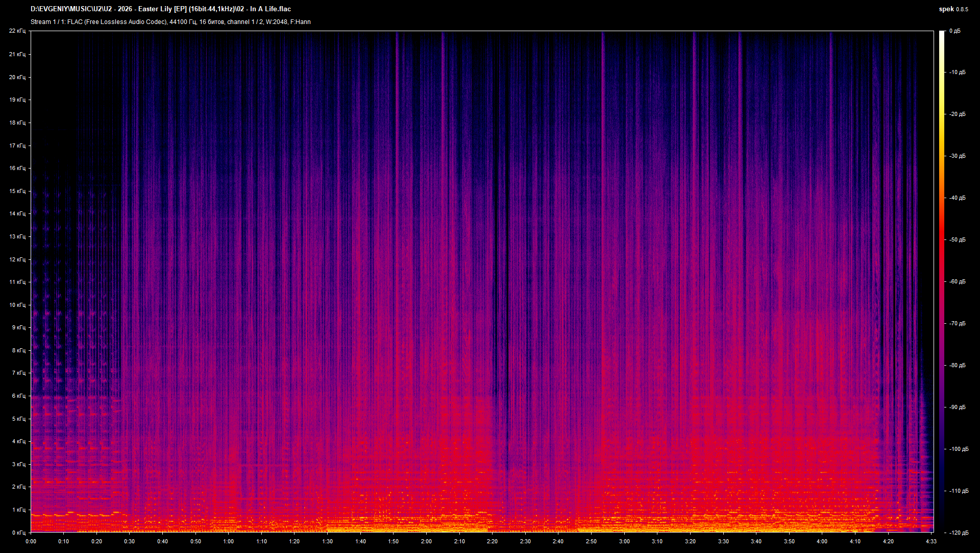Click the 10 кГц frequency label
The height and width of the screenshot is (553, 980).
point(17,305)
